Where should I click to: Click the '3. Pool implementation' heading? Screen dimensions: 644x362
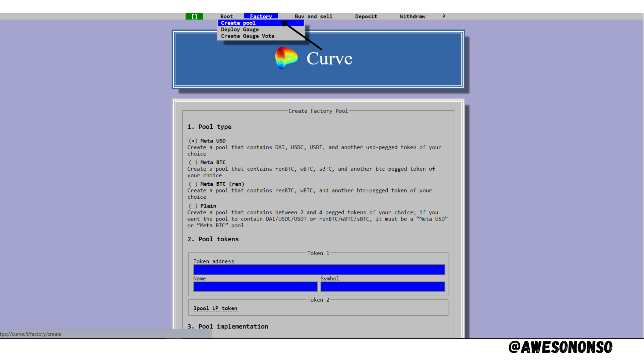[228, 326]
